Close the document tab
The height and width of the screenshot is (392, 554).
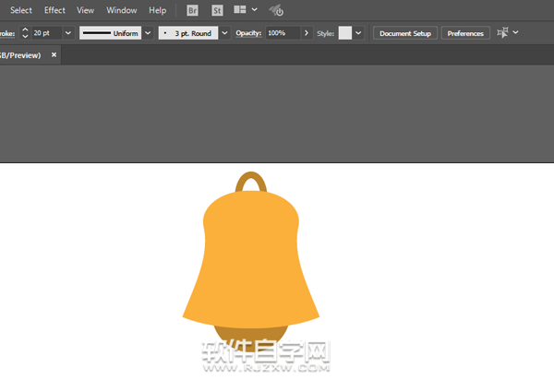(x=54, y=55)
